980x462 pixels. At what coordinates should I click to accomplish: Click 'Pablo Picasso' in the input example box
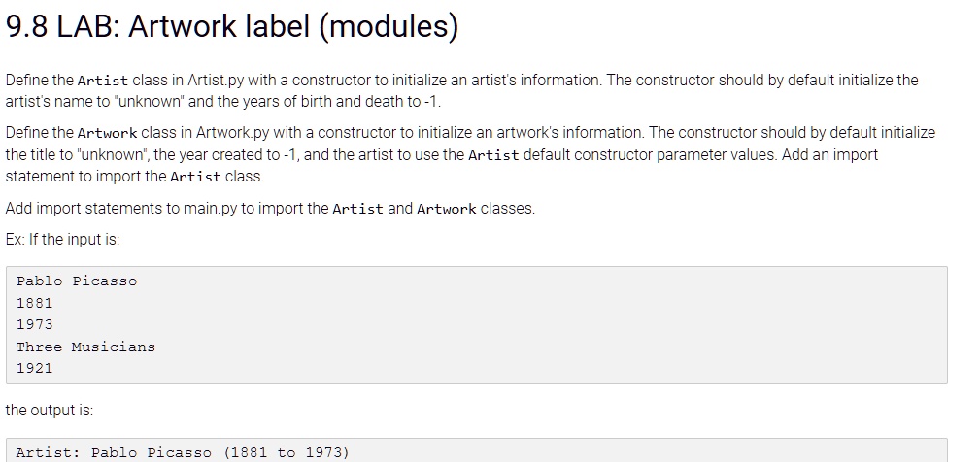(77, 280)
